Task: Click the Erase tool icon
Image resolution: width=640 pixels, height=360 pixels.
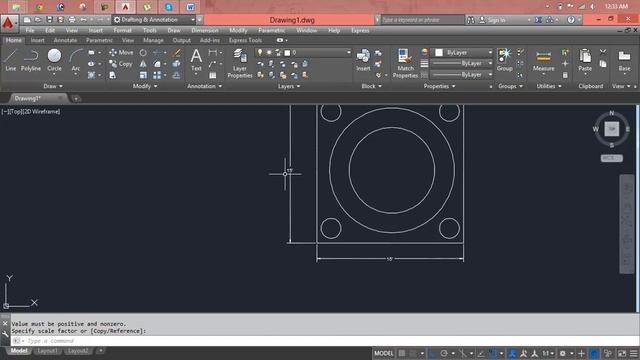Action: (x=177, y=53)
